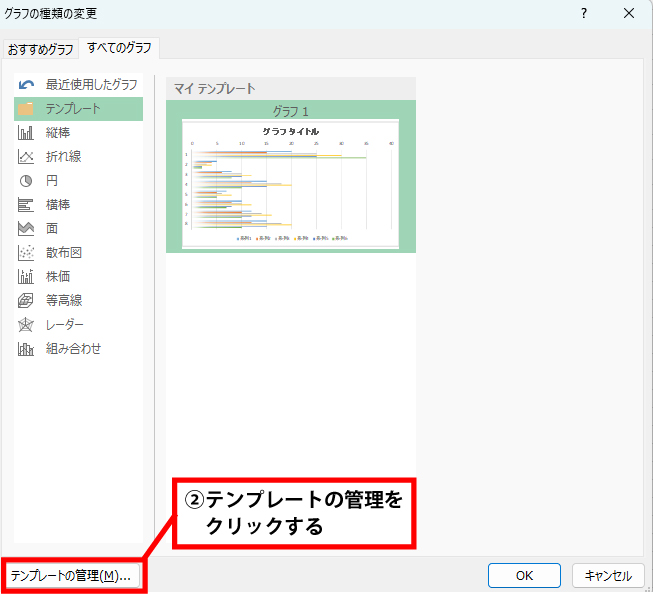
Task: Select the 縦棒 category label
Action: (x=58, y=133)
